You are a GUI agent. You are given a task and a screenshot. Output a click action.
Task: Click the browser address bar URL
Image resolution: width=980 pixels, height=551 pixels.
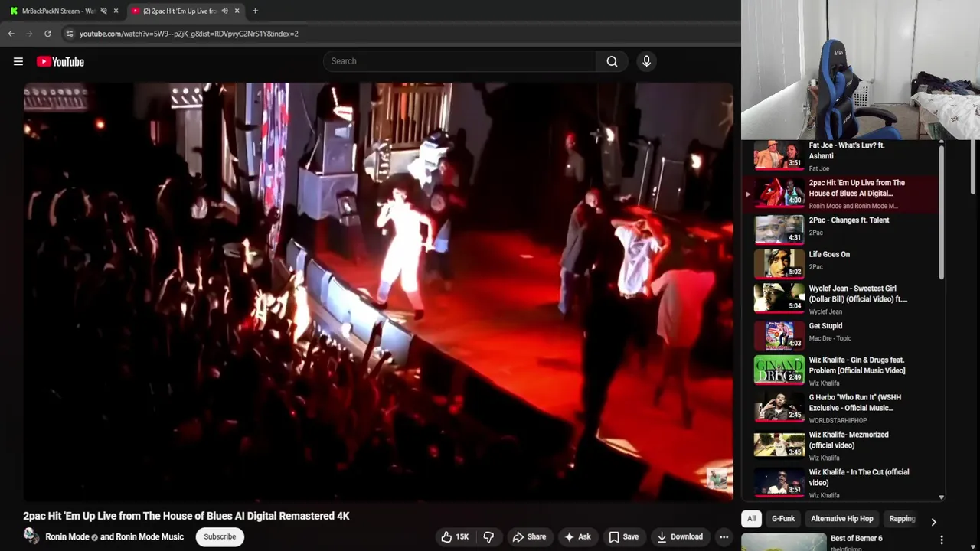click(188, 34)
